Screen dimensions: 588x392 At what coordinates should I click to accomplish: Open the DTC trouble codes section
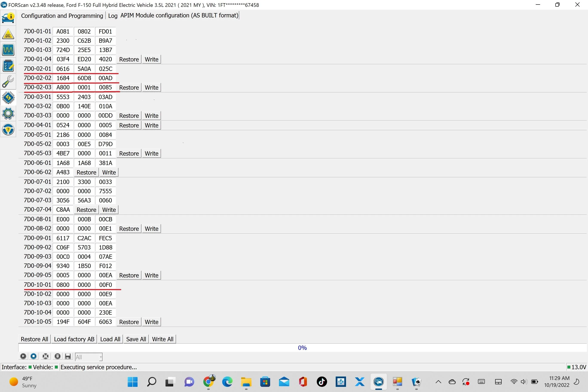click(8, 34)
